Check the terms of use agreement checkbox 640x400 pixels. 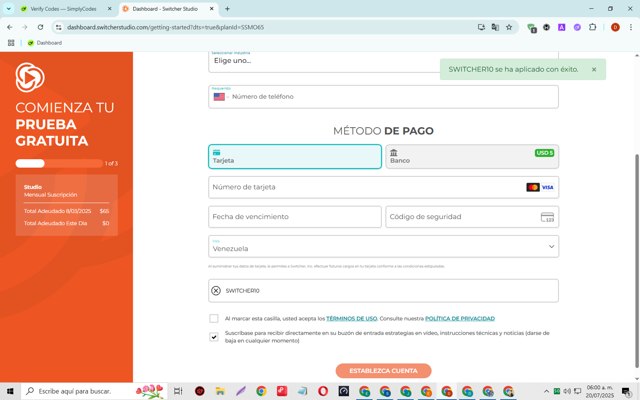pos(213,318)
